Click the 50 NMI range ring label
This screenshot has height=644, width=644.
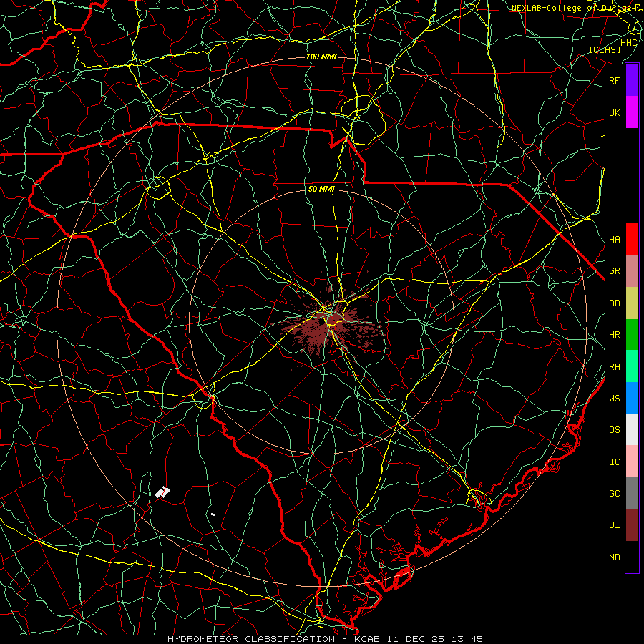click(321, 189)
